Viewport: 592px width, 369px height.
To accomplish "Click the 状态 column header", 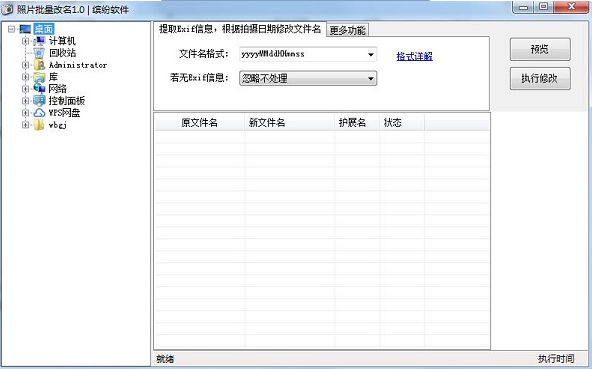I will [x=402, y=123].
